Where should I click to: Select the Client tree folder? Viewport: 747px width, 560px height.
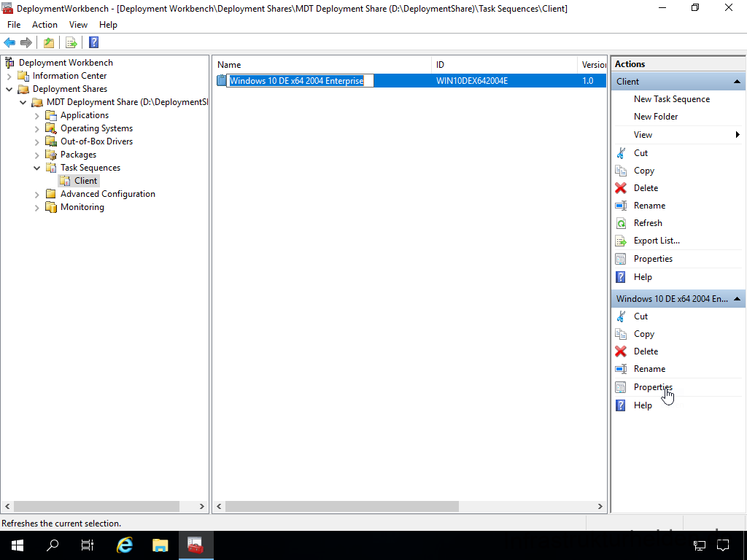pyautogui.click(x=86, y=181)
